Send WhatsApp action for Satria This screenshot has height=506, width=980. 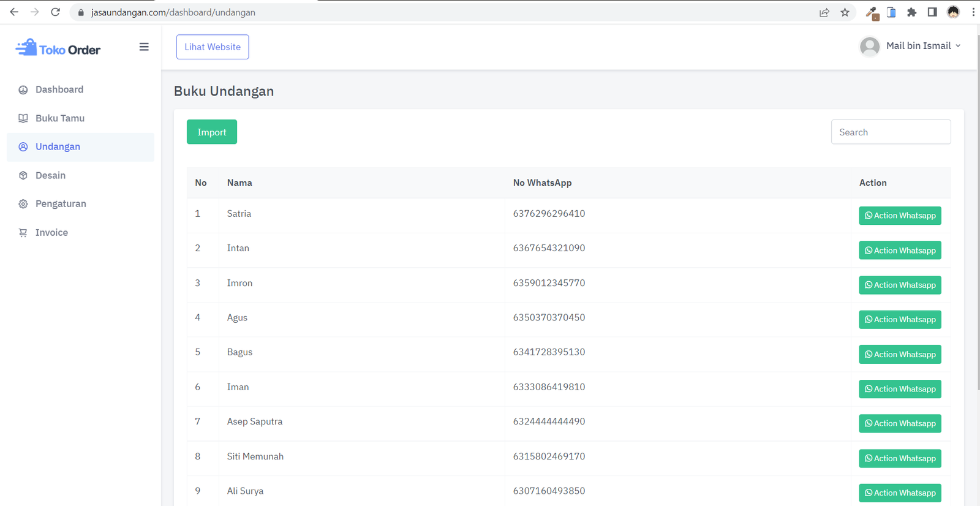tap(899, 216)
